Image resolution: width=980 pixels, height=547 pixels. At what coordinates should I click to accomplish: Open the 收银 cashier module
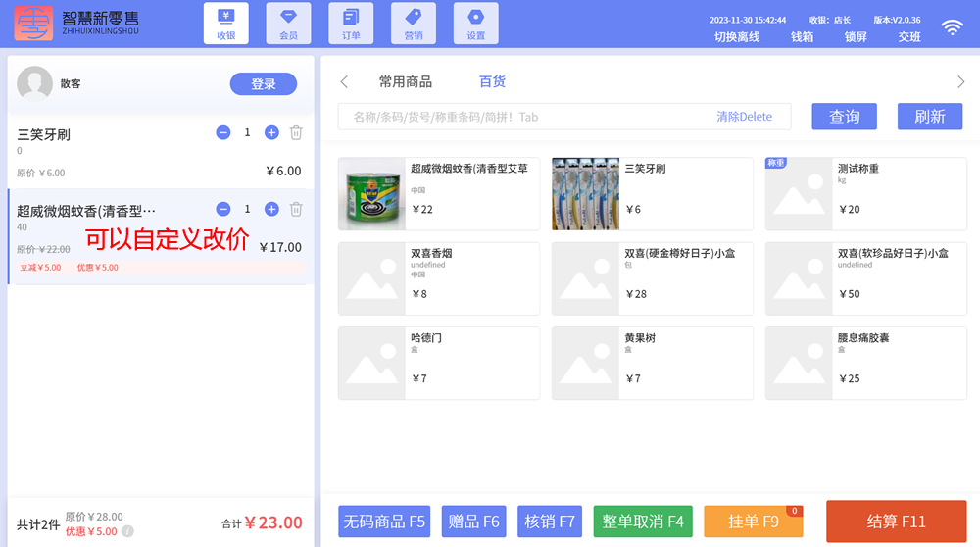coord(225,24)
